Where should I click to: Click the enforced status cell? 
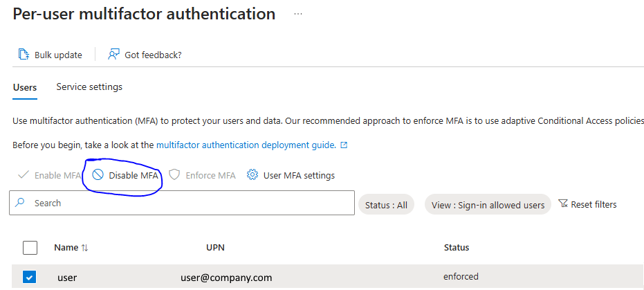(x=461, y=276)
